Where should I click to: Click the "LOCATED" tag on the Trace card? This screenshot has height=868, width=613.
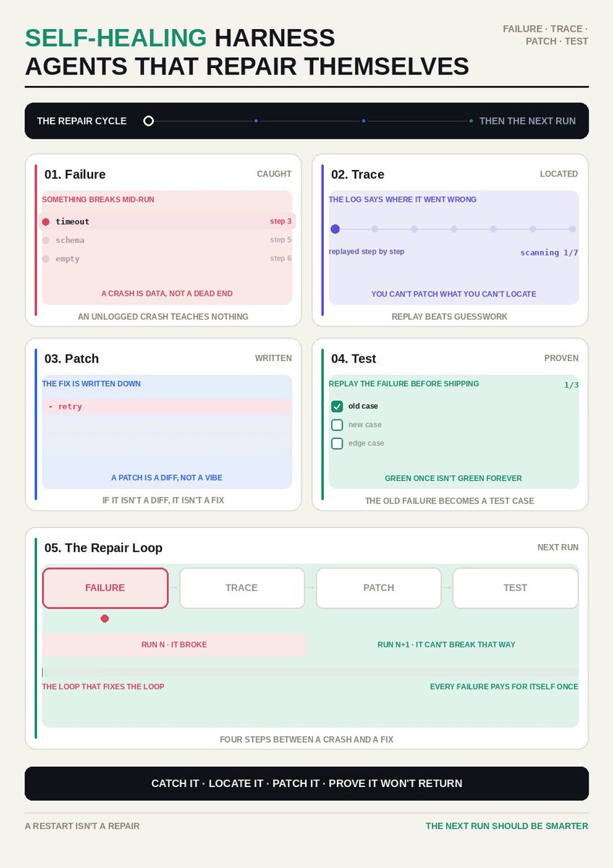pos(560,174)
